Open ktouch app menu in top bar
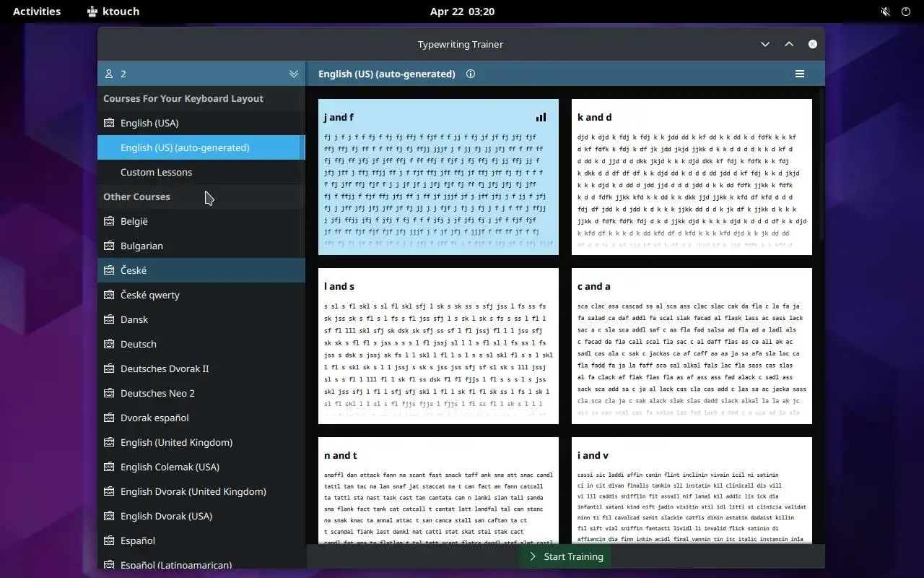 pos(113,12)
